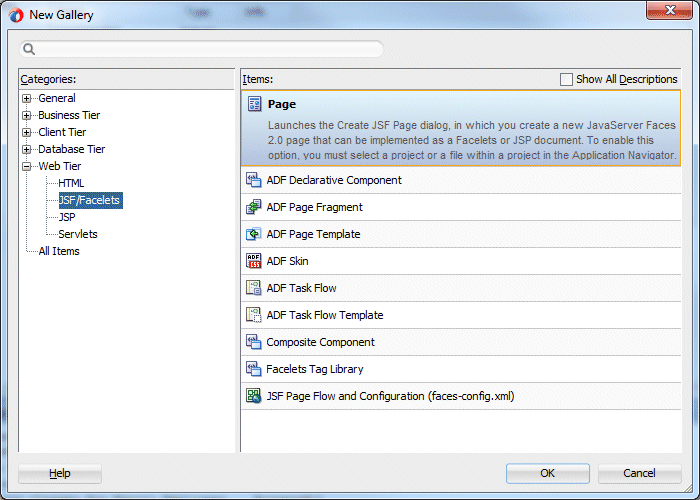Select the Business Tier tree label
This screenshot has height=500, width=700.
coord(69,115)
